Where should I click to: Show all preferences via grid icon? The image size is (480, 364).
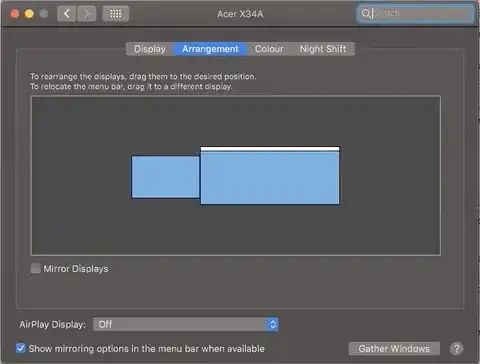116,14
